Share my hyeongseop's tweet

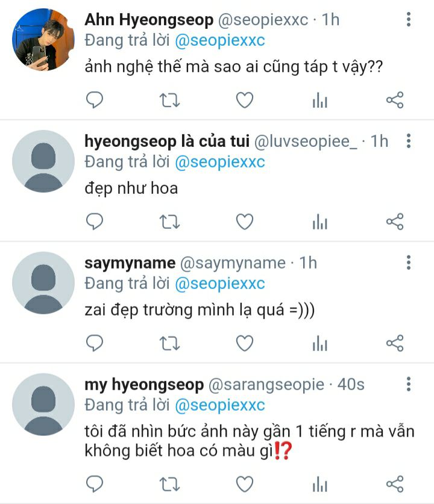tap(395, 484)
